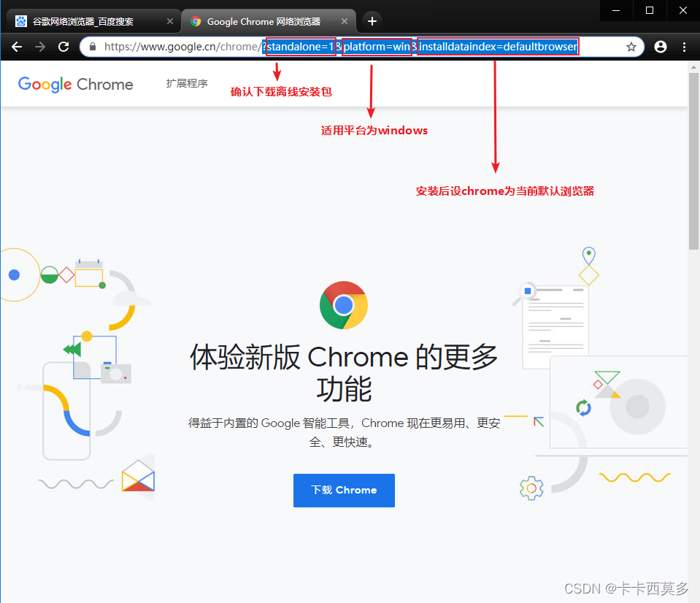Click the Google Chrome logo in header
Screen dimensions: 700x603
point(75,84)
